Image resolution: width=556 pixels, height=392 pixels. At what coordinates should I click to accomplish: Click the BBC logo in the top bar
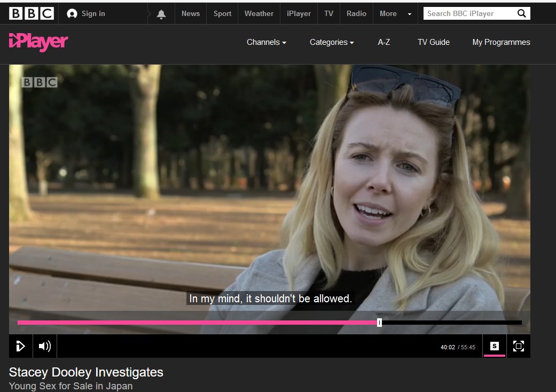tap(31, 13)
